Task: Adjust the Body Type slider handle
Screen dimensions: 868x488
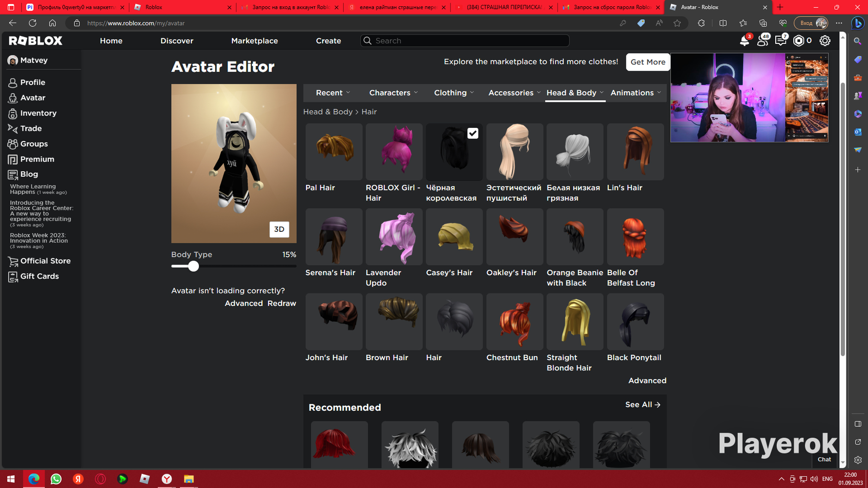Action: click(x=194, y=266)
